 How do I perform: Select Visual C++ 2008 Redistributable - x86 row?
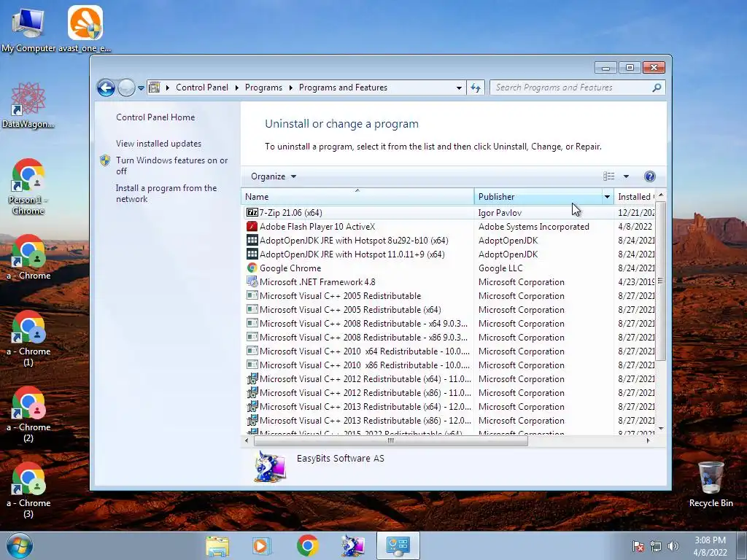(449, 337)
